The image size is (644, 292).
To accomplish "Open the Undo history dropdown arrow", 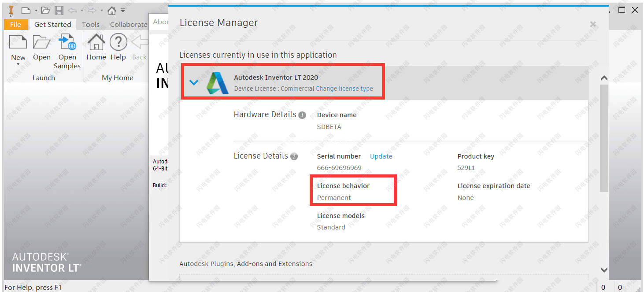I will click(x=81, y=10).
